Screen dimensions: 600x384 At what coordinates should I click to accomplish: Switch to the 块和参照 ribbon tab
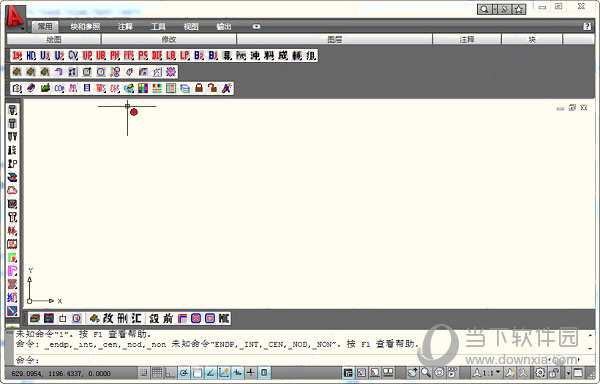pyautogui.click(x=85, y=26)
